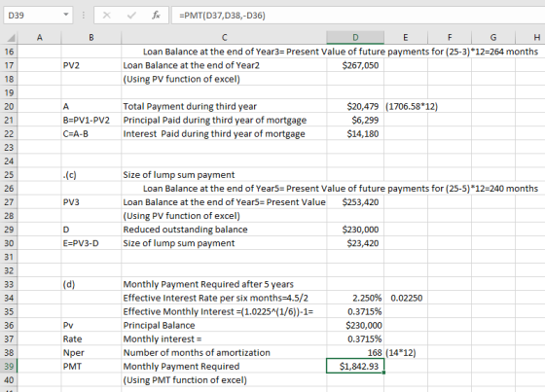This screenshot has width=545, height=392.
Task: Click the PMT label cell
Action: tap(91, 367)
